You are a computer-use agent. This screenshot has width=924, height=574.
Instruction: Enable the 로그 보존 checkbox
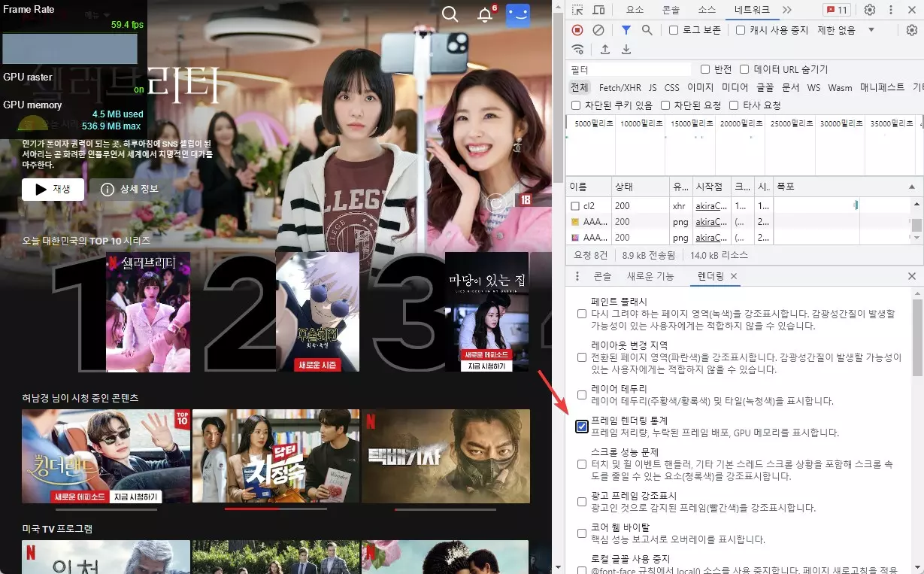(674, 30)
